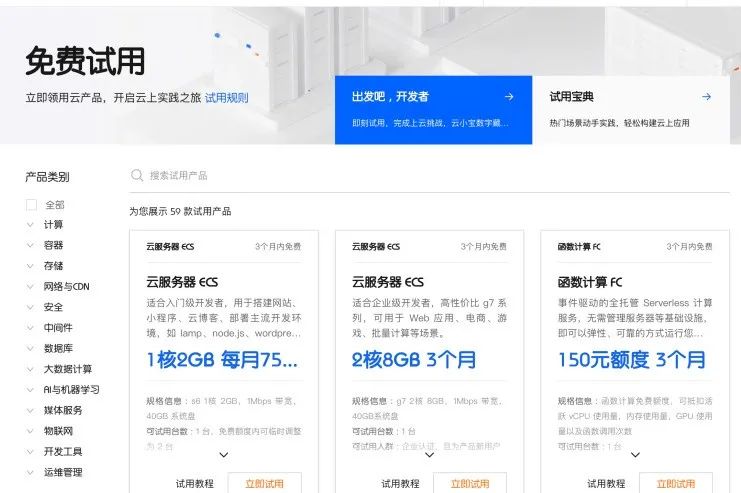
Task: Click 立即试用 on 函数计算 FC card
Action: click(x=676, y=483)
